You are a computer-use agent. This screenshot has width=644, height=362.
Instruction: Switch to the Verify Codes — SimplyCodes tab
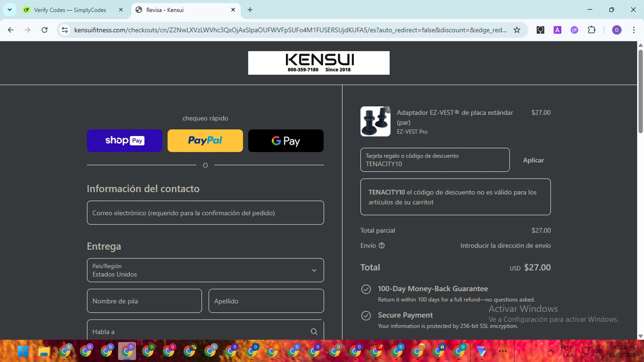[70, 10]
